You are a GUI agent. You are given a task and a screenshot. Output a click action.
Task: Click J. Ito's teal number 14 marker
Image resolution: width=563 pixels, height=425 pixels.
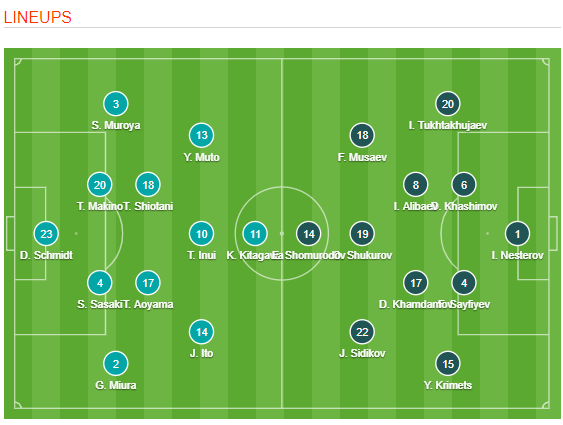click(x=201, y=332)
